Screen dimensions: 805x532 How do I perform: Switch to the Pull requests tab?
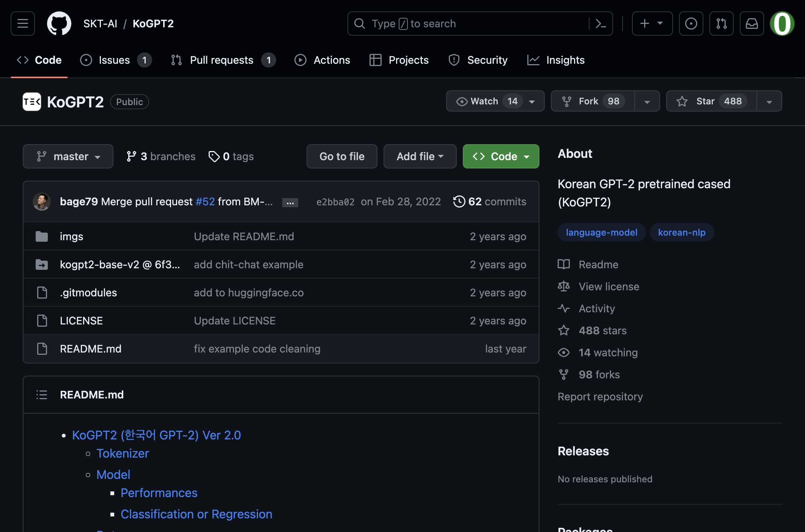point(223,60)
